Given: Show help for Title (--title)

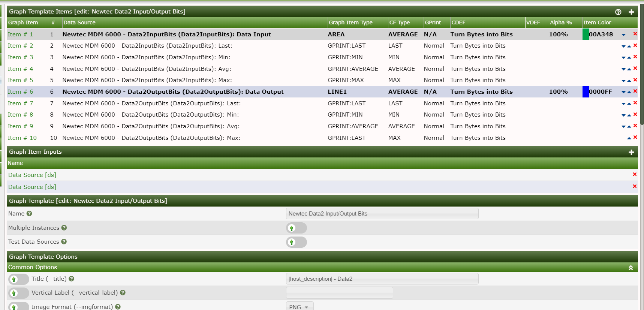Looking at the screenshot, I should tap(72, 279).
